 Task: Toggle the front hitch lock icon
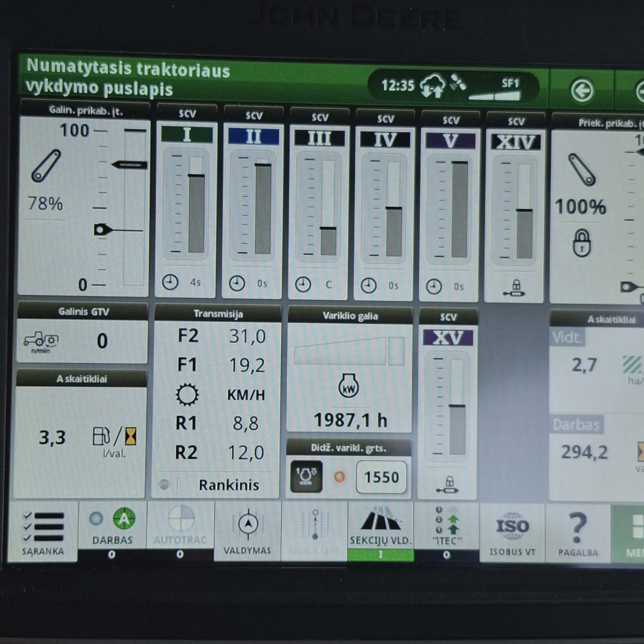(x=582, y=243)
